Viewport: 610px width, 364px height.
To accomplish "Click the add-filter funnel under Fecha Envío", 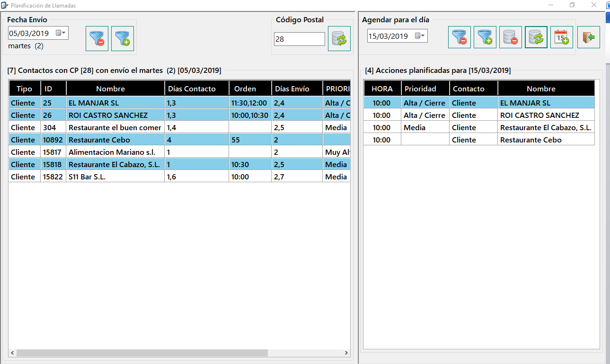I will tap(123, 39).
